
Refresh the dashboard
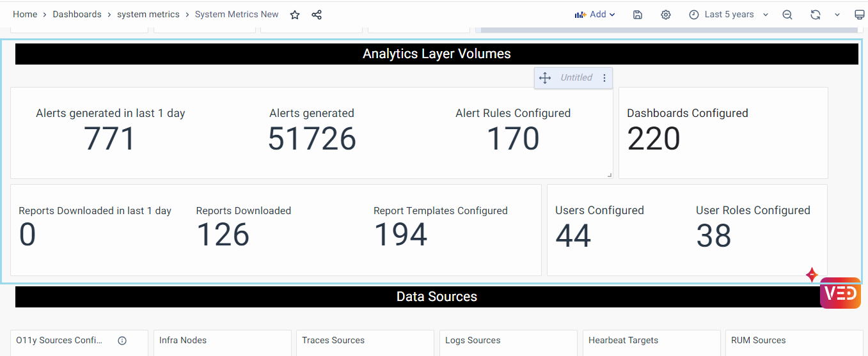coord(815,15)
